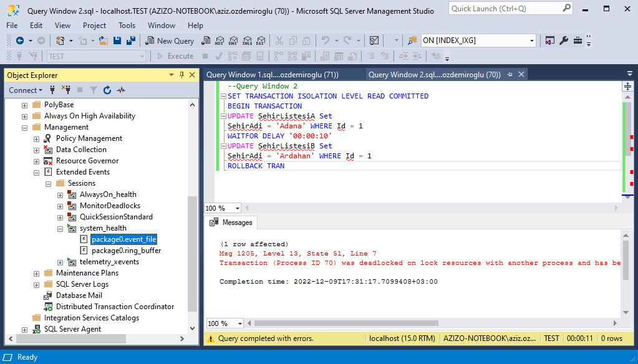Click the New Query toolbar button
This screenshot has width=638, height=364.
click(170, 41)
